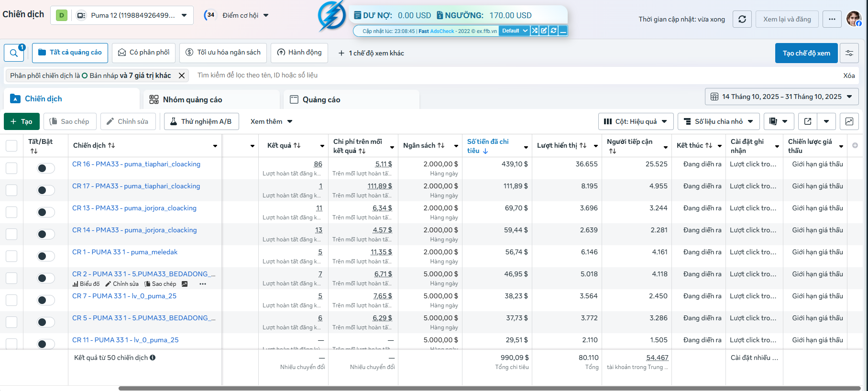Image resolution: width=868 pixels, height=391 pixels.
Task: Open the export options dropdown arrow
Action: tap(826, 121)
